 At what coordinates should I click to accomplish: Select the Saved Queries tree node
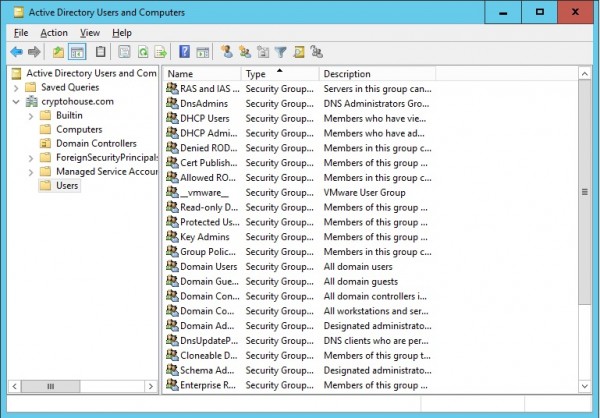click(70, 87)
